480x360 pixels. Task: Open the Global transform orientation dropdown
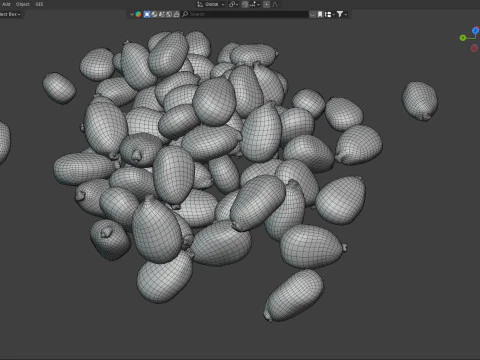pos(211,4)
